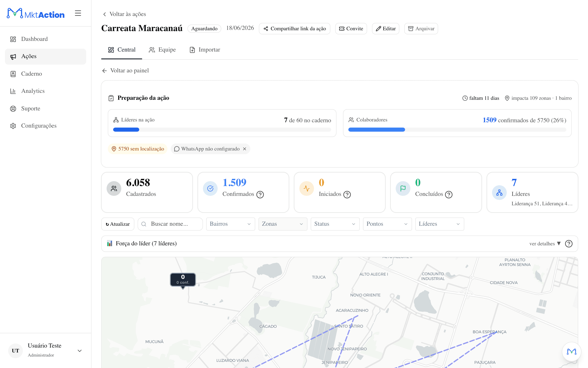The image size is (588, 368).
Task: Click the map pin icon beside impacta 109 zonas
Action: point(507,98)
